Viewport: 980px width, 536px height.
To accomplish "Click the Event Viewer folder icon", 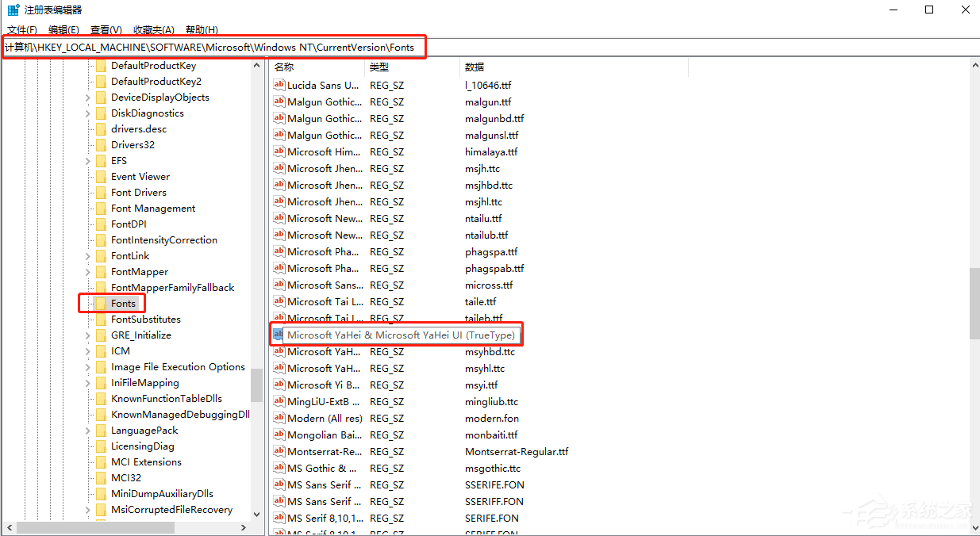I will pyautogui.click(x=101, y=176).
